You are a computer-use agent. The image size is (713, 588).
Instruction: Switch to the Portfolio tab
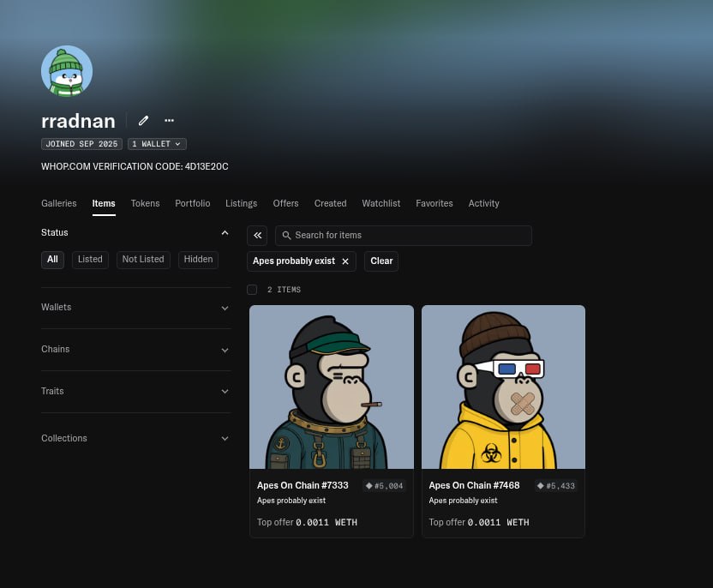192,203
